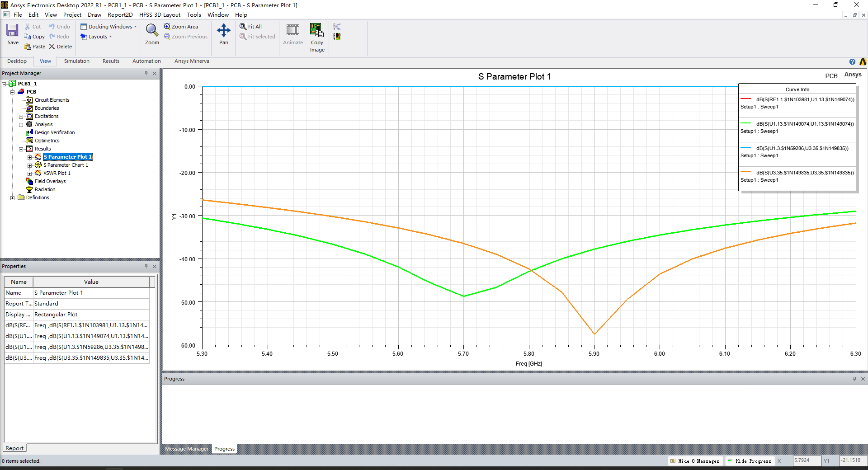Click the upper small icon beside Copy Image

point(337,27)
